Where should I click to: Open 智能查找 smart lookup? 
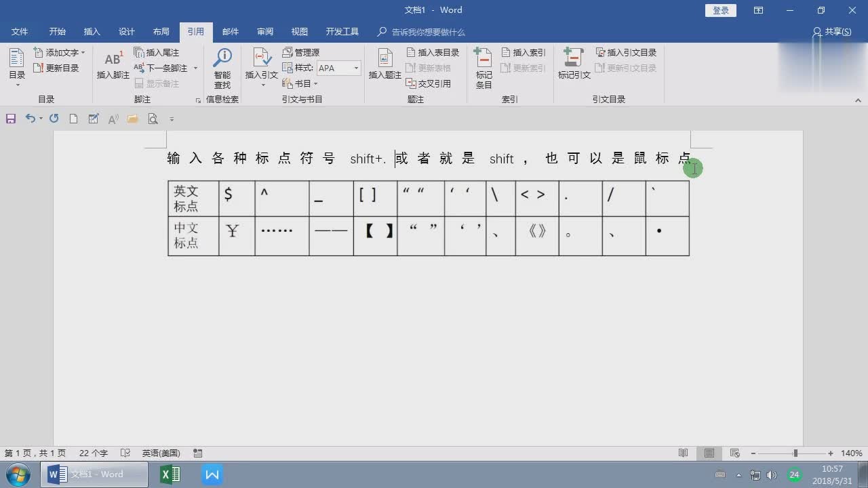[x=222, y=68]
